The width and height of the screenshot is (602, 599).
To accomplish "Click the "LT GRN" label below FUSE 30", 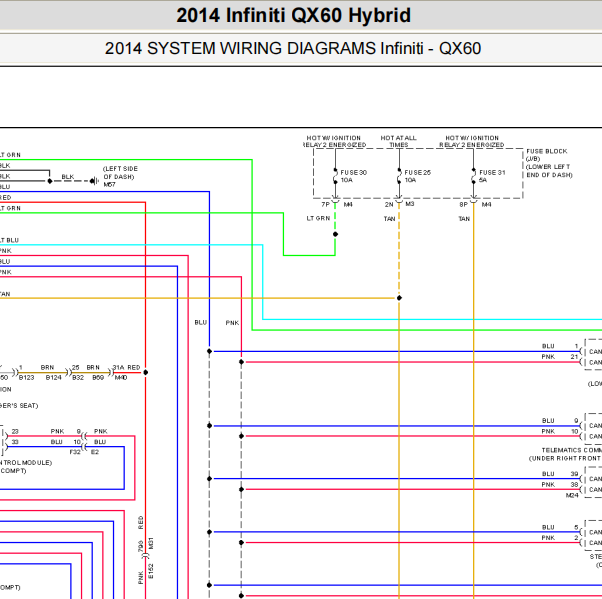I will click(318, 218).
